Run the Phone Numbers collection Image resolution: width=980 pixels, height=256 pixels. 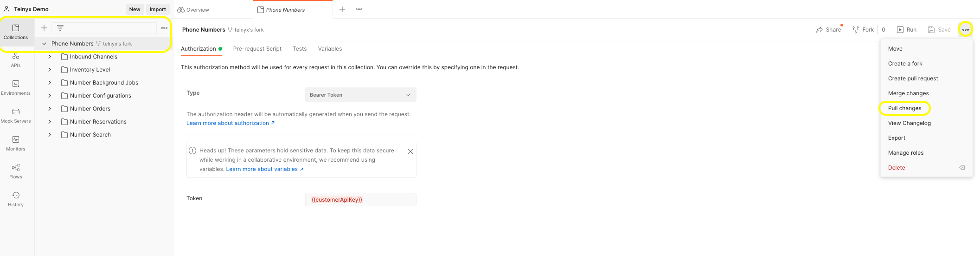tap(907, 30)
